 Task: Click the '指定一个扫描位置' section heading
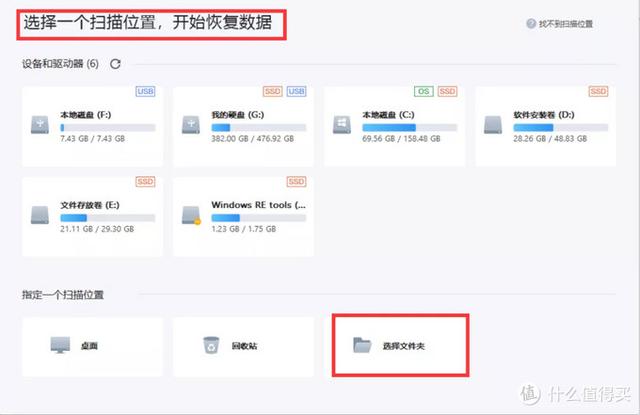click(x=63, y=295)
